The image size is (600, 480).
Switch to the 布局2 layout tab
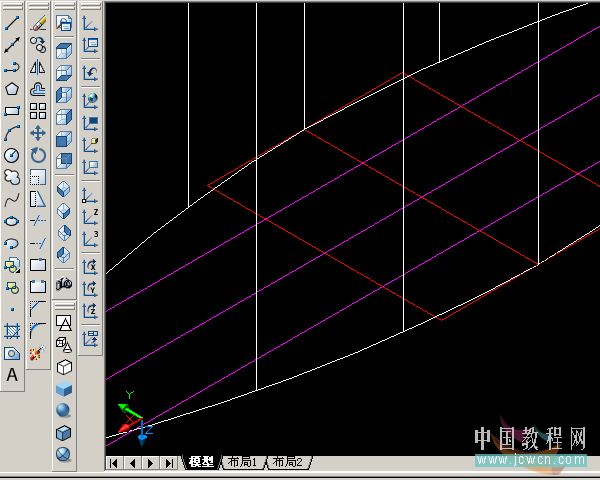[x=287, y=462]
